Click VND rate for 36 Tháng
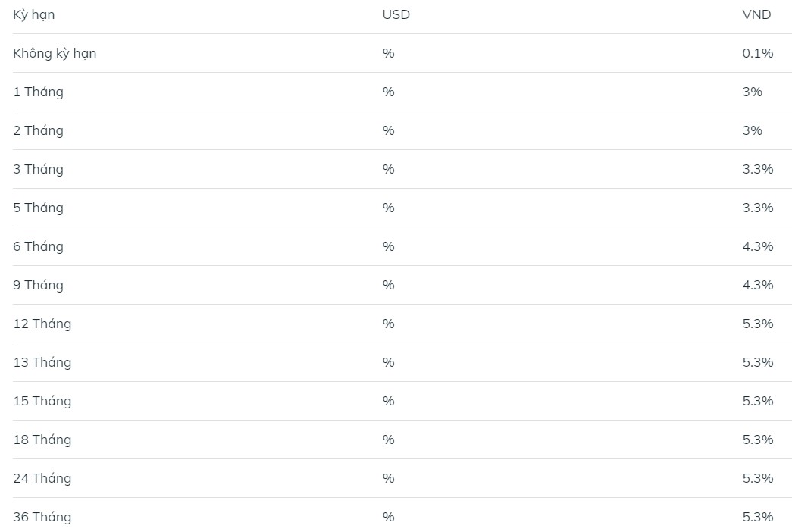Image resolution: width=792 pixels, height=532 pixels. 758,517
